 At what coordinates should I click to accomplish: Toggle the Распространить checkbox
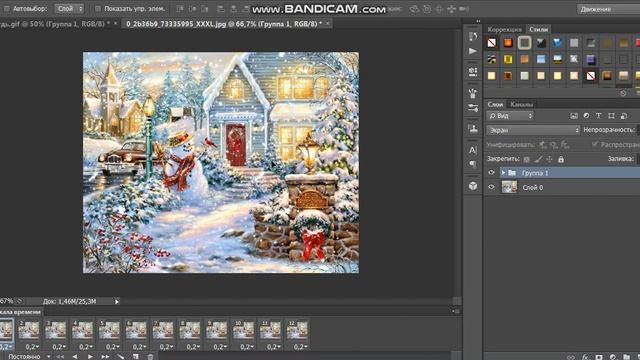pos(595,144)
